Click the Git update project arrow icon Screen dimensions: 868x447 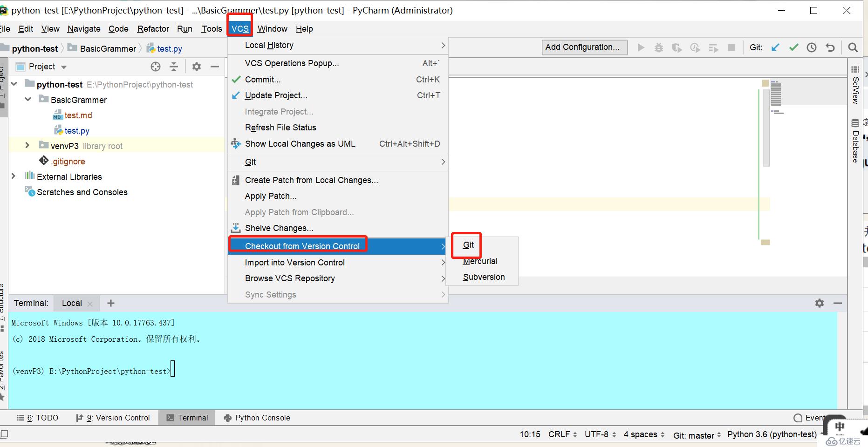[775, 47]
